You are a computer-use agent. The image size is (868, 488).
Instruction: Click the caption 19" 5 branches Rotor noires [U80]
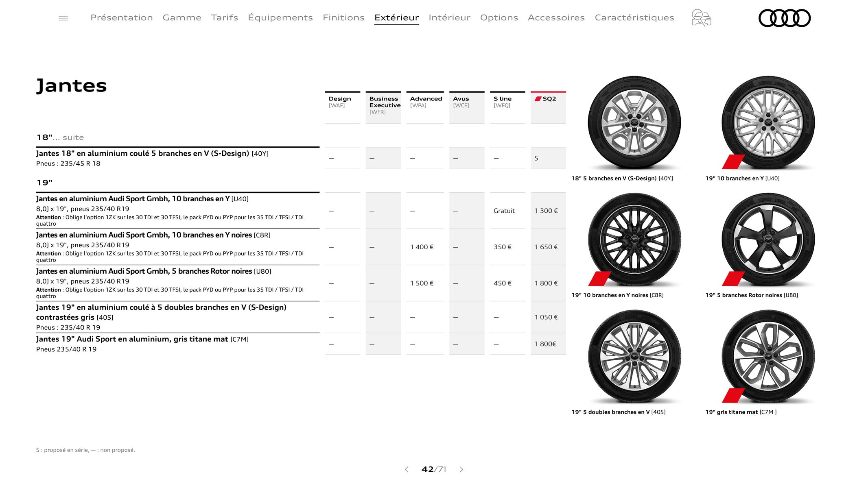752,295
